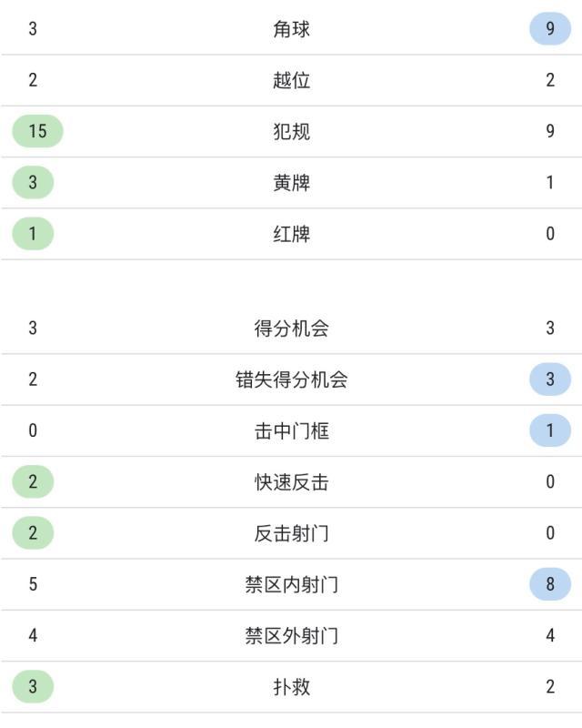Select the 快速反击 stat label
Viewport: 582px width, 728px height.
click(291, 481)
